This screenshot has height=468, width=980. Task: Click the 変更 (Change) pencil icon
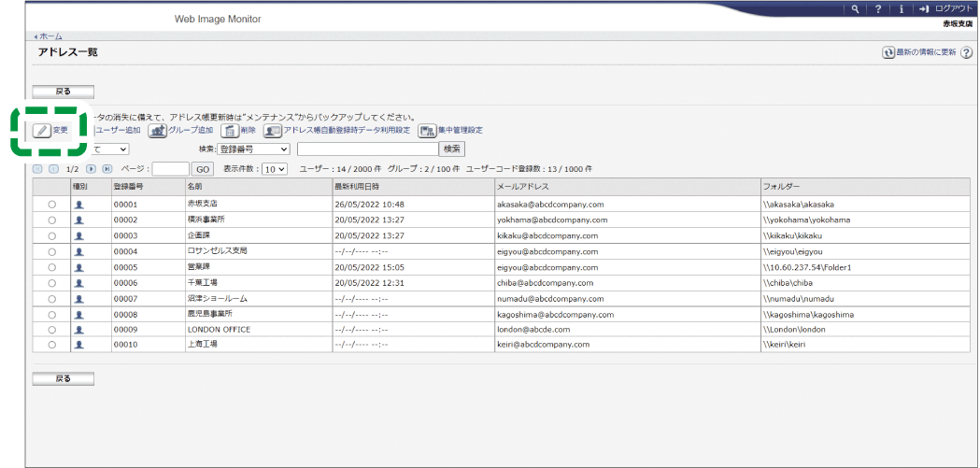tap(43, 130)
